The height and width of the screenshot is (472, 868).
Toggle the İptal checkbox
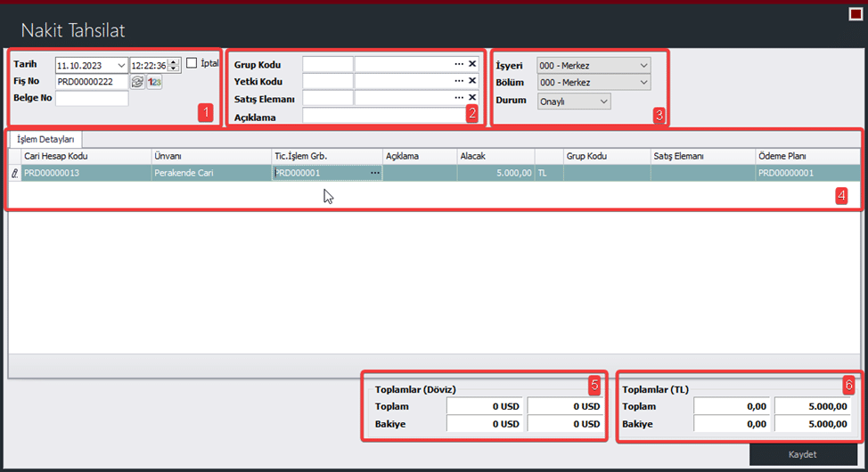[191, 63]
